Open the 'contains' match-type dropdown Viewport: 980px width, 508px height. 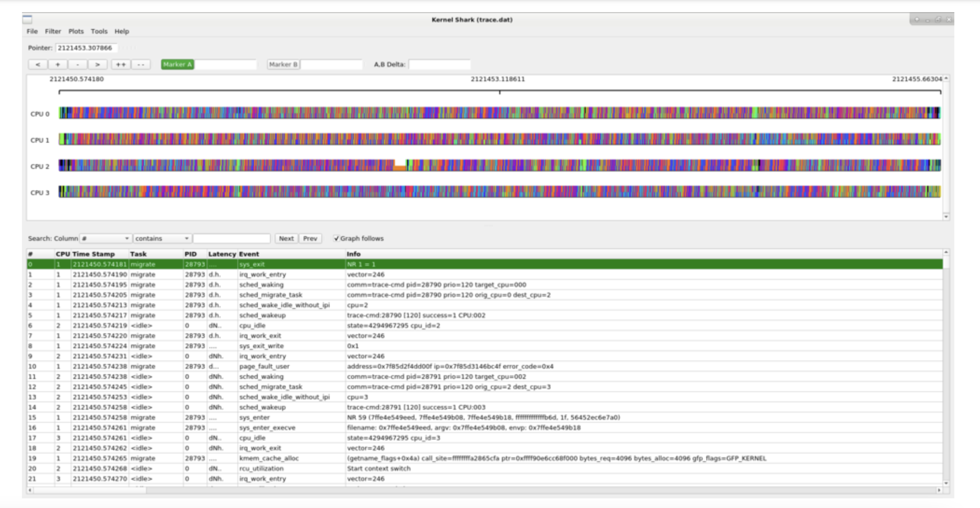[x=162, y=239]
